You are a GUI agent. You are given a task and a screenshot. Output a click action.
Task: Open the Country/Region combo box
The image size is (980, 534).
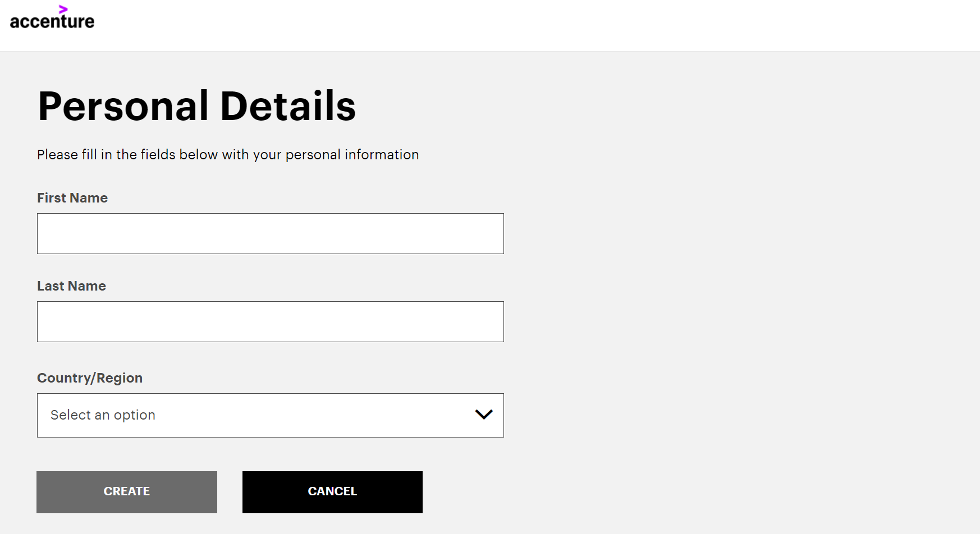click(271, 415)
